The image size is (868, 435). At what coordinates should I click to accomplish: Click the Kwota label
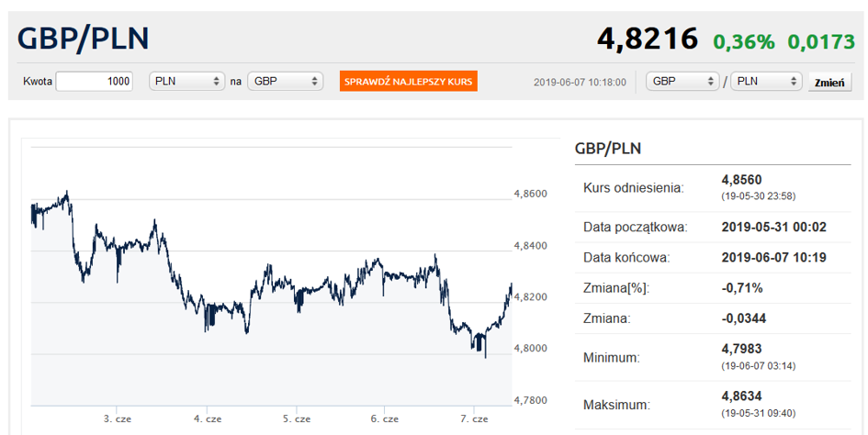pyautogui.click(x=38, y=82)
